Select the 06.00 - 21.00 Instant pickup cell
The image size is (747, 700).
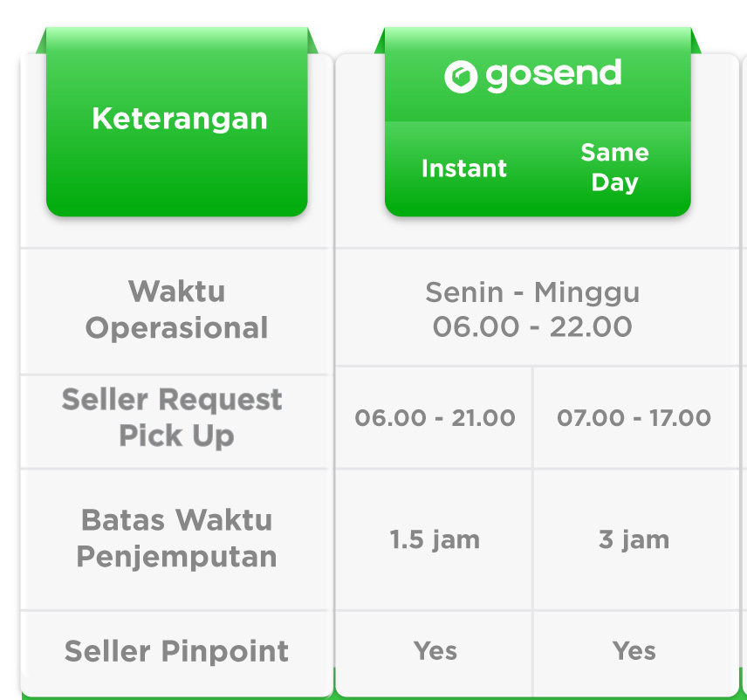pyautogui.click(x=435, y=418)
